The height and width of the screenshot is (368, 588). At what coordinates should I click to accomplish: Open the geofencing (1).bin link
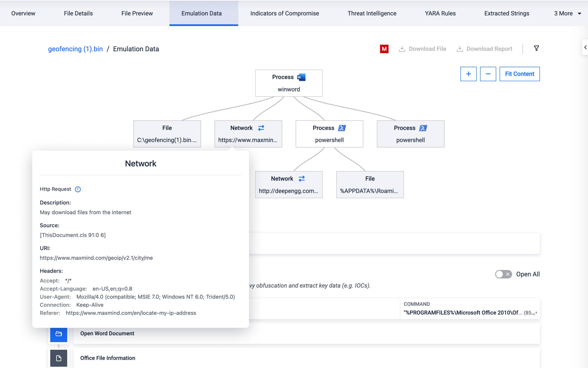75,49
